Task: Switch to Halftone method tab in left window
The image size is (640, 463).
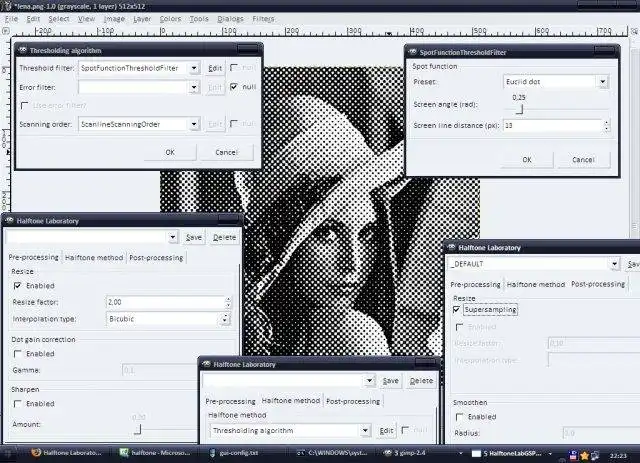Action: pos(94,258)
